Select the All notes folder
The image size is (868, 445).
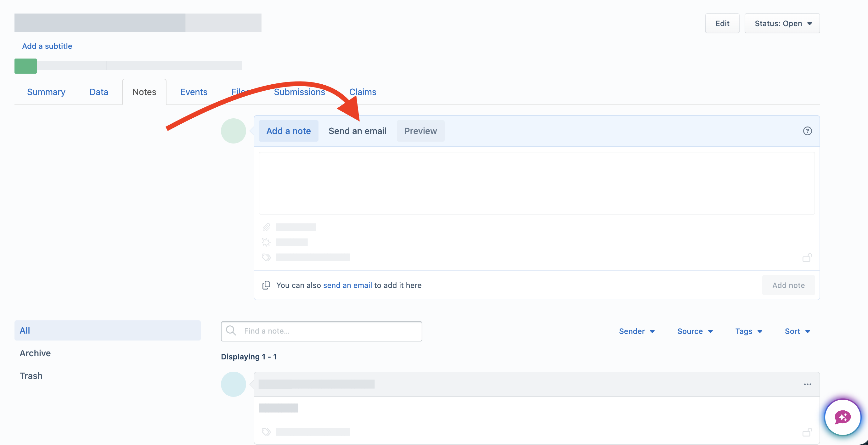click(108, 330)
